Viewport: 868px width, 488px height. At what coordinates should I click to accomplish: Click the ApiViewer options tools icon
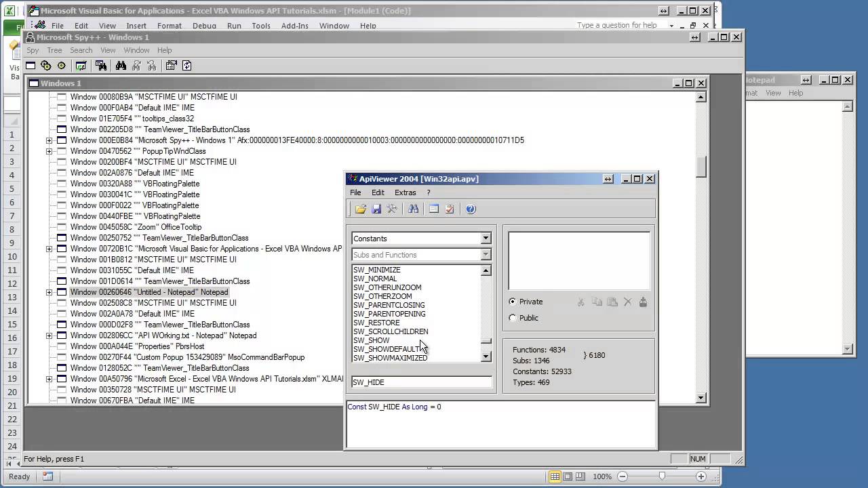point(392,209)
